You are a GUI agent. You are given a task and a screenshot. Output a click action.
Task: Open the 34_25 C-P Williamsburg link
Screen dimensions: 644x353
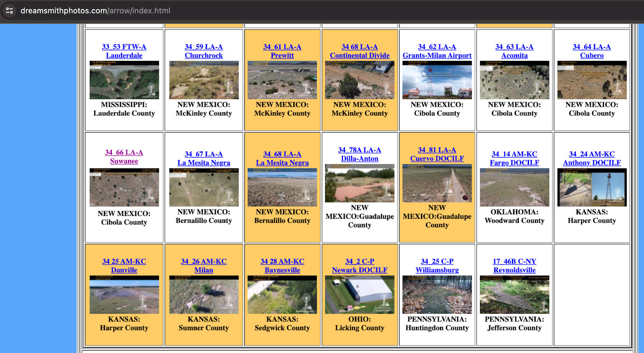437,266
